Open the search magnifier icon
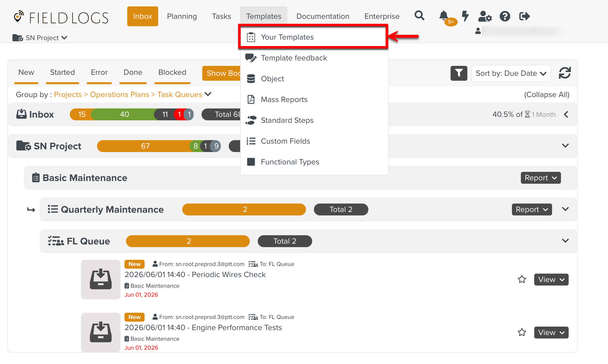The height and width of the screenshot is (364, 608). tap(419, 16)
